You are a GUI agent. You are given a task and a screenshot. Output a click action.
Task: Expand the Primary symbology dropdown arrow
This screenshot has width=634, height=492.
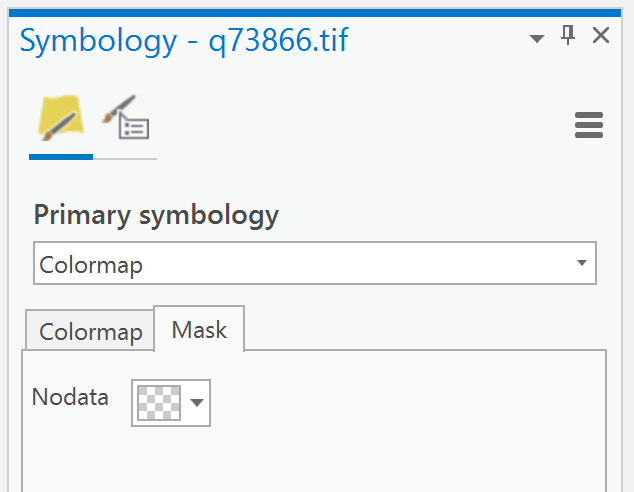581,264
